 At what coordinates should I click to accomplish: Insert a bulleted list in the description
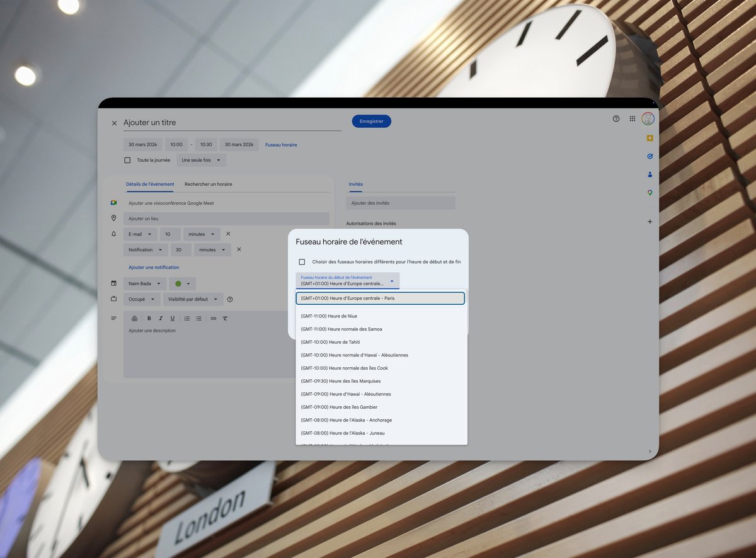click(x=199, y=318)
